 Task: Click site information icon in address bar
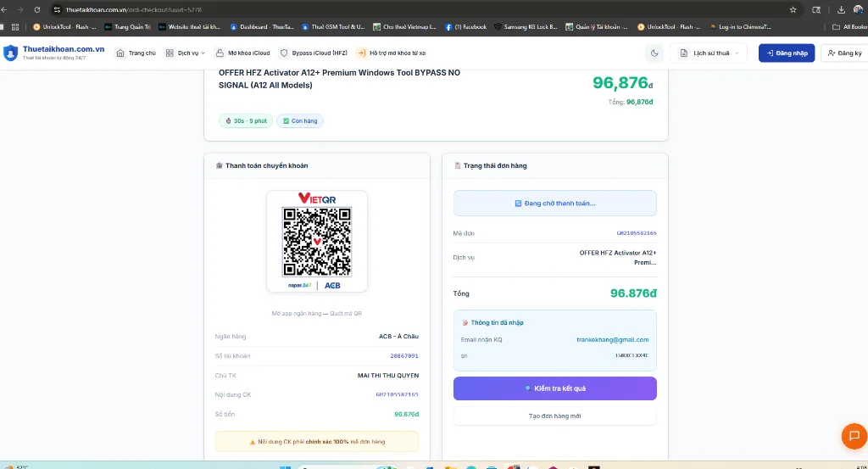[57, 9]
